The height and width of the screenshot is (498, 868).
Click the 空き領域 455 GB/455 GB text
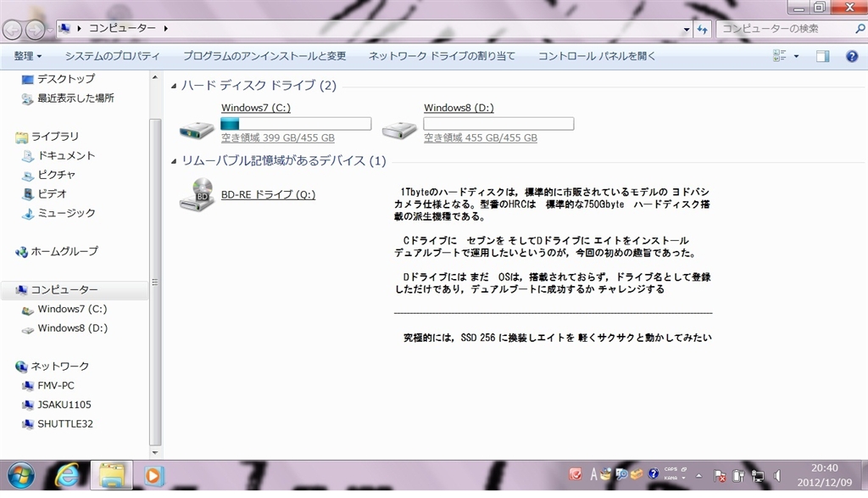481,138
